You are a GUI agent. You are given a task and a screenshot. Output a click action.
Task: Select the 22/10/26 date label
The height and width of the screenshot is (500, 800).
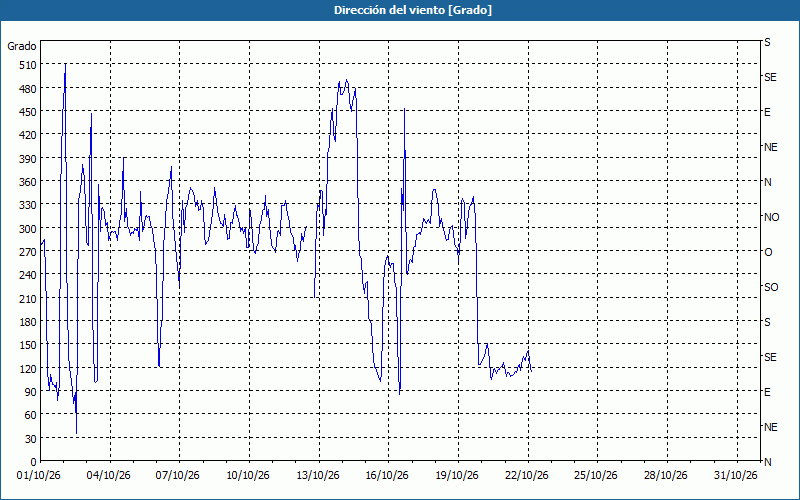point(527,476)
